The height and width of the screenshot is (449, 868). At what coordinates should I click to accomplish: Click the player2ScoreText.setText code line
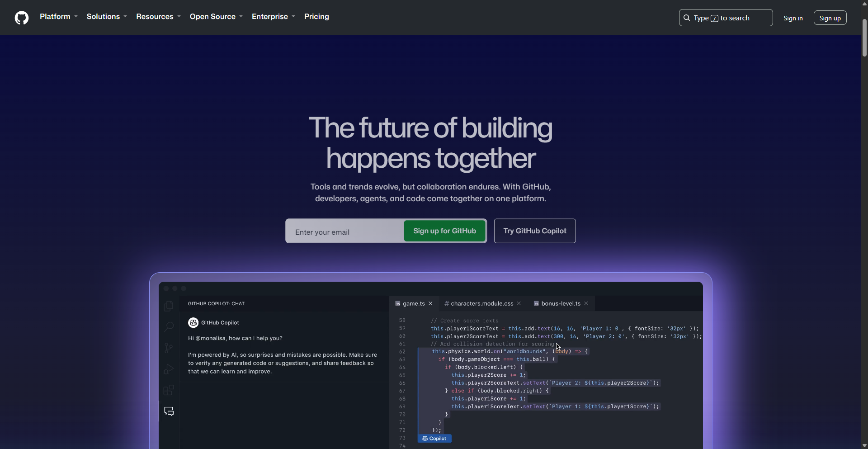tap(555, 383)
